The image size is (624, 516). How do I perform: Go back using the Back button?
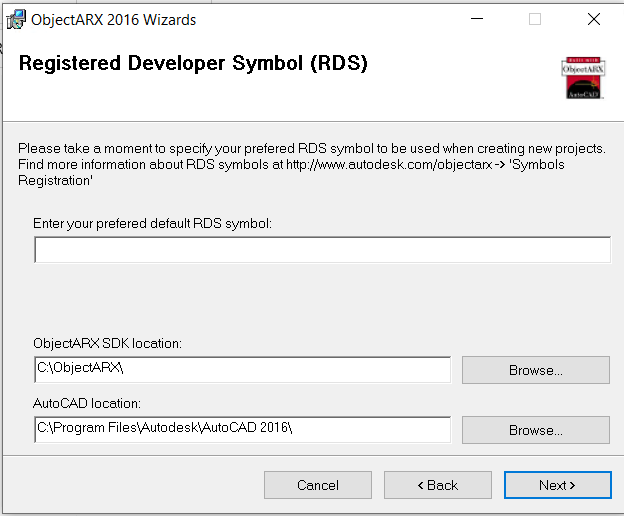coord(438,485)
